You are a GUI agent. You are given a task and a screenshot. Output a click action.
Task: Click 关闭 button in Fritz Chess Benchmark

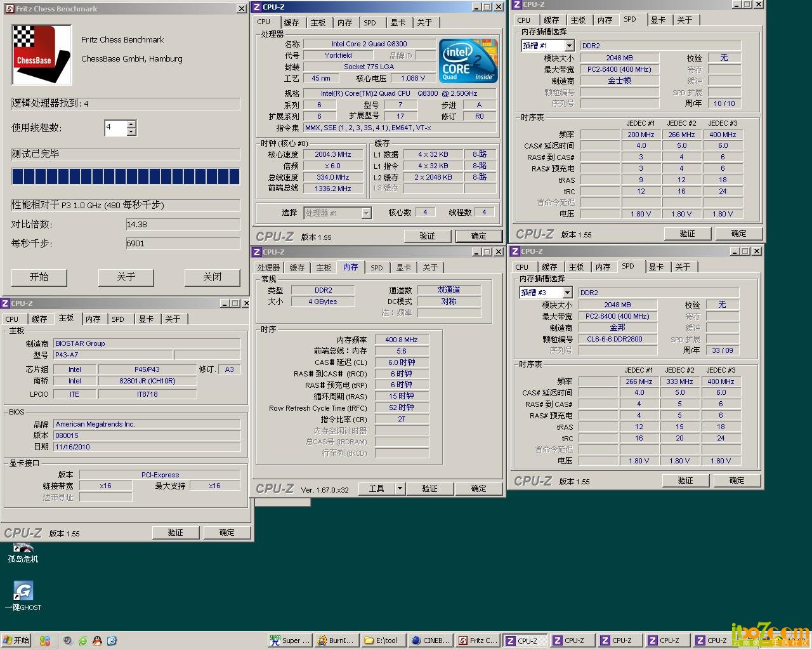[213, 277]
